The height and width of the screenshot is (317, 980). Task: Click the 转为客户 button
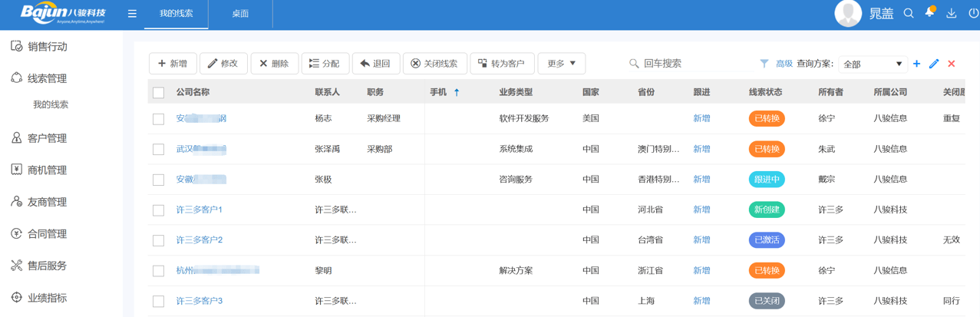tap(501, 64)
